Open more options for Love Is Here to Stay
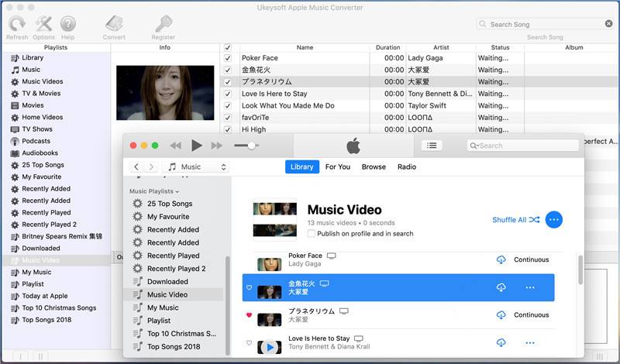 (x=530, y=342)
